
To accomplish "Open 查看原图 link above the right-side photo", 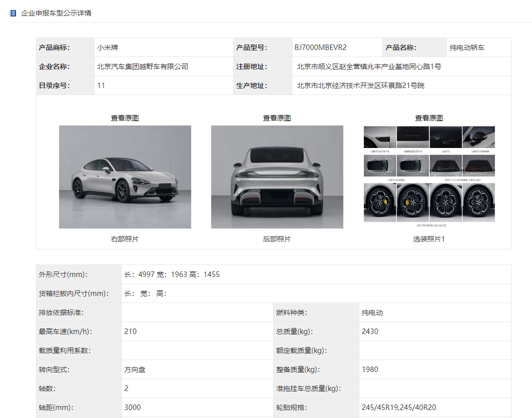I will [x=125, y=118].
